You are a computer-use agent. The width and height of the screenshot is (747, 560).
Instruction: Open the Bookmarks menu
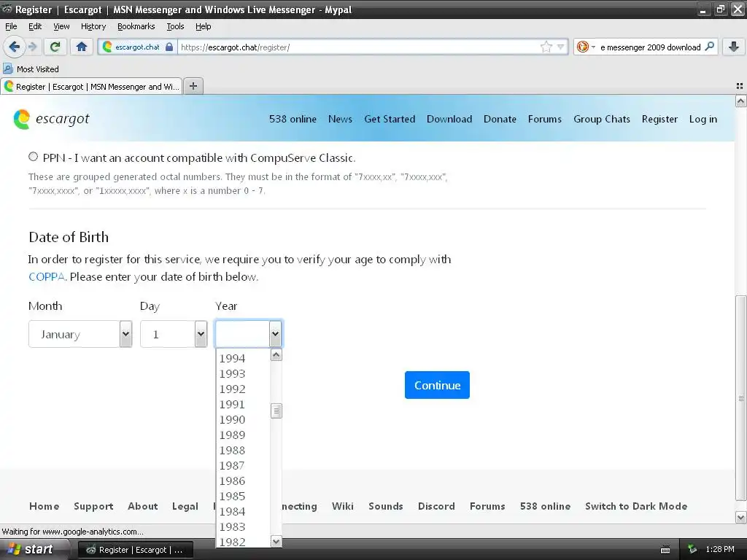coord(136,26)
